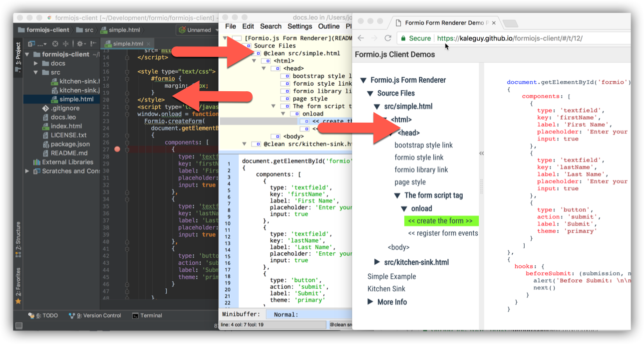Image resolution: width=644 pixels, height=344 pixels.
Task: Open the 6: TODO tool window tab
Action: tap(43, 316)
